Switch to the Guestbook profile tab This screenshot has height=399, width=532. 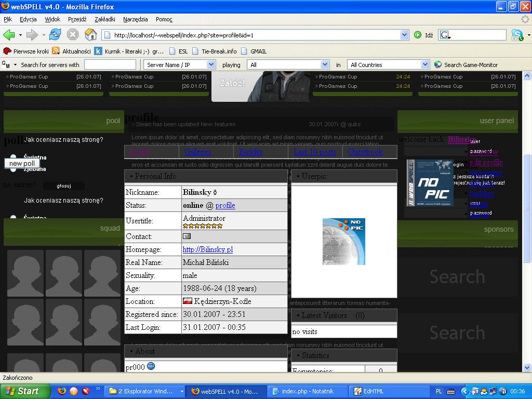point(365,152)
